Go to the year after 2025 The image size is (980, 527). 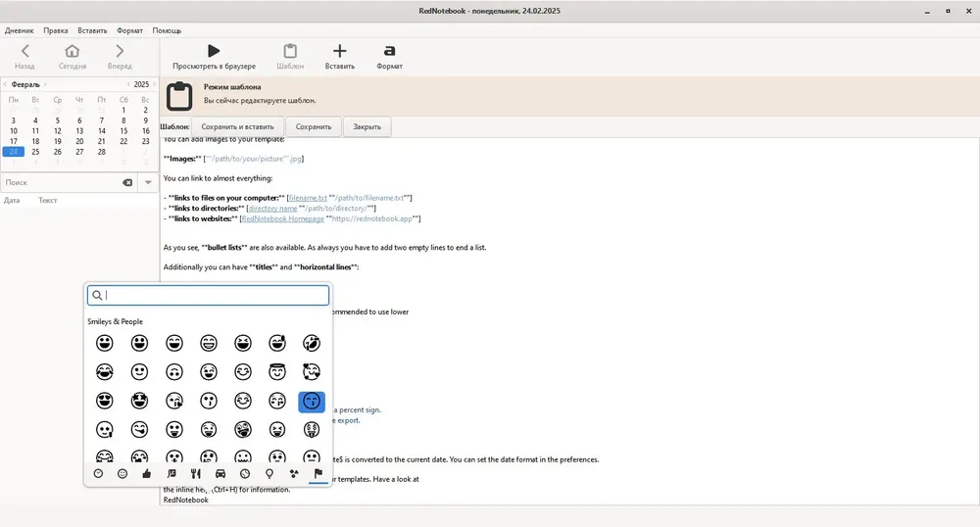(154, 84)
